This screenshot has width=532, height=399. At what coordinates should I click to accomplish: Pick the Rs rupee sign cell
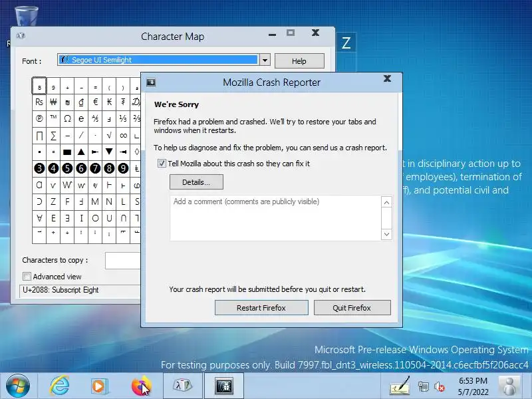[x=39, y=102]
